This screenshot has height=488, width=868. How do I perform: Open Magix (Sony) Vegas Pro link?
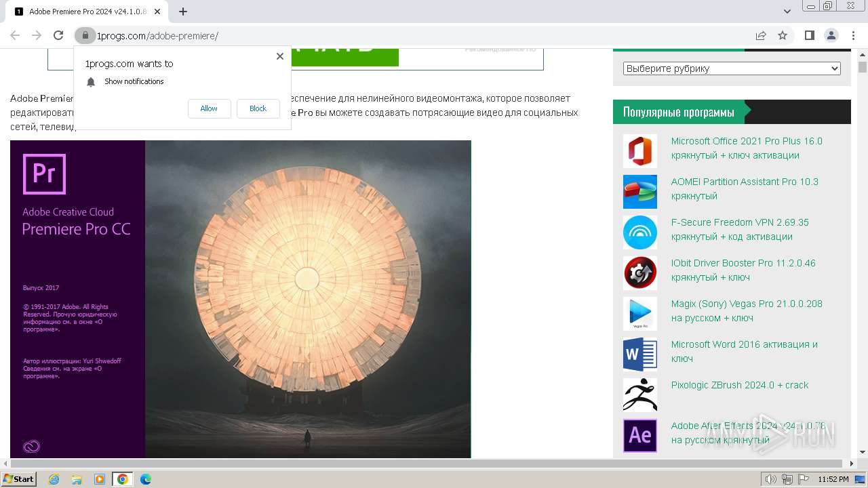tap(747, 311)
